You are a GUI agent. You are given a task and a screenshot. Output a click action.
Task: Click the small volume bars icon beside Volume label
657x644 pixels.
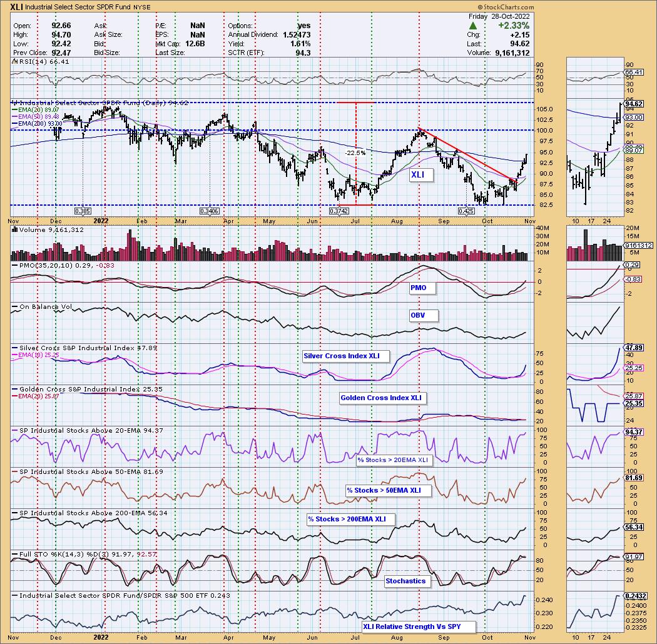14,229
